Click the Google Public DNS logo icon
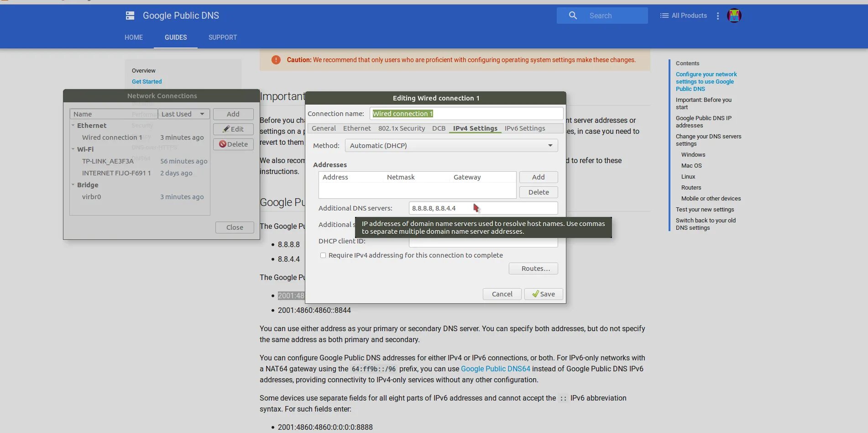Viewport: 868px width, 433px height. (130, 16)
